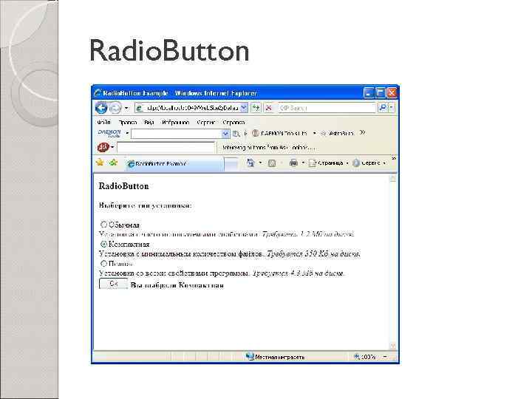Close the Internet Explorer window

coord(392,92)
